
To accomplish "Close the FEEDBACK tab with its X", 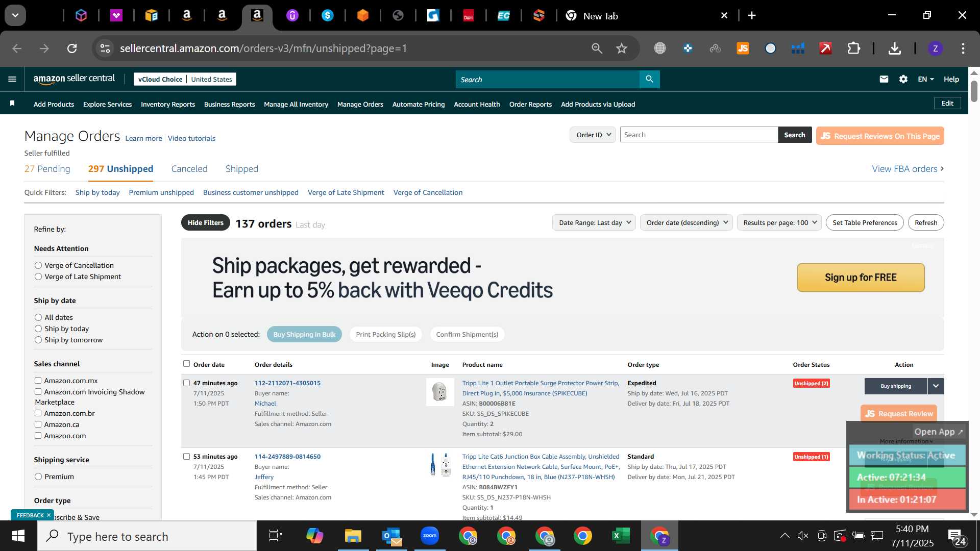I will [x=48, y=515].
